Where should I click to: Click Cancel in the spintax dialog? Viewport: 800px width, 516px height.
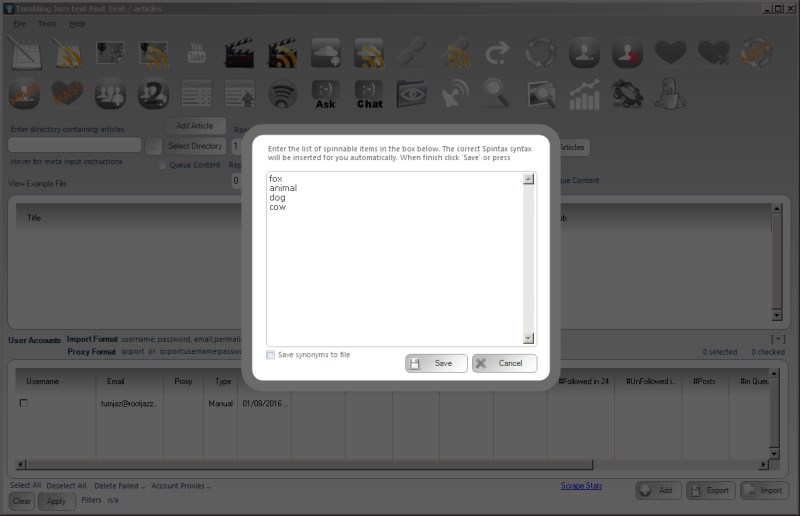click(x=504, y=363)
